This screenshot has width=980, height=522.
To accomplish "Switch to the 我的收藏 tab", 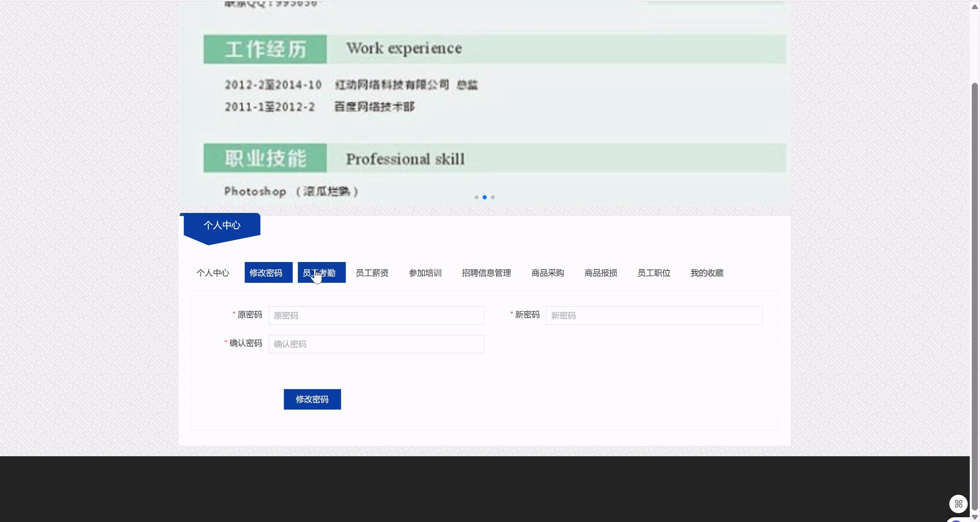I will click(707, 273).
